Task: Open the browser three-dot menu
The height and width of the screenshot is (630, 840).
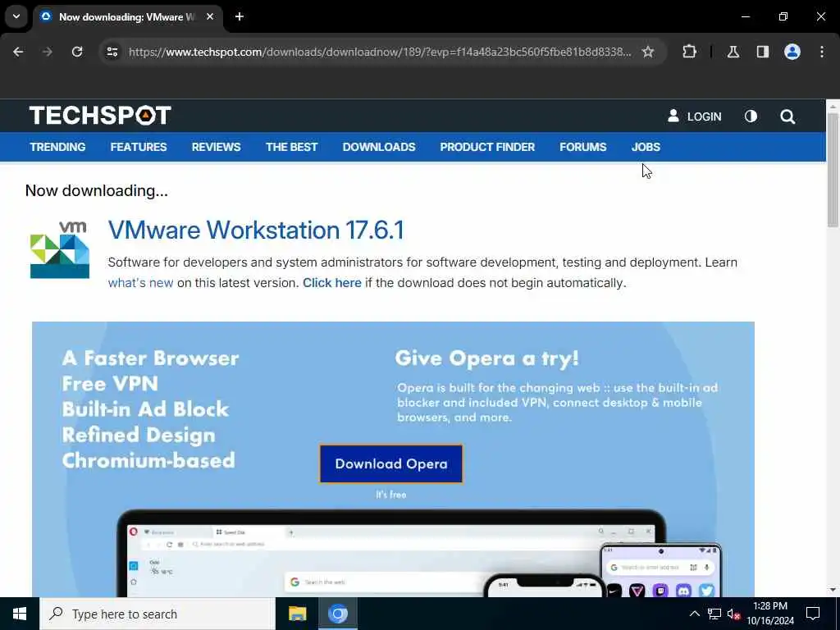Action: (822, 52)
